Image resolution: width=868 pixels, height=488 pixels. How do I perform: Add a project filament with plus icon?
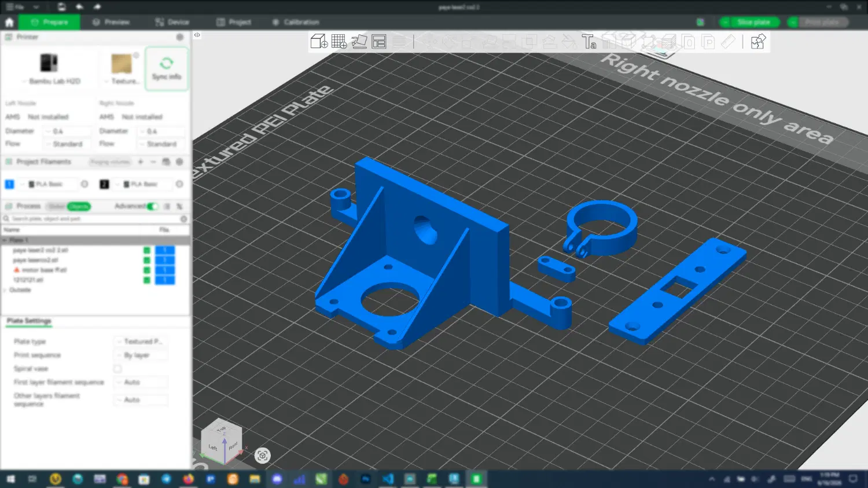click(141, 162)
